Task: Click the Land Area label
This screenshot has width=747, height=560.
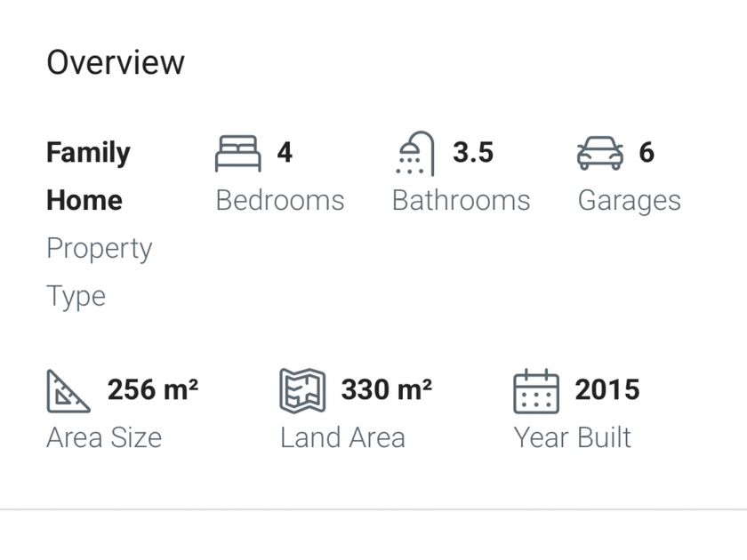Action: (342, 437)
